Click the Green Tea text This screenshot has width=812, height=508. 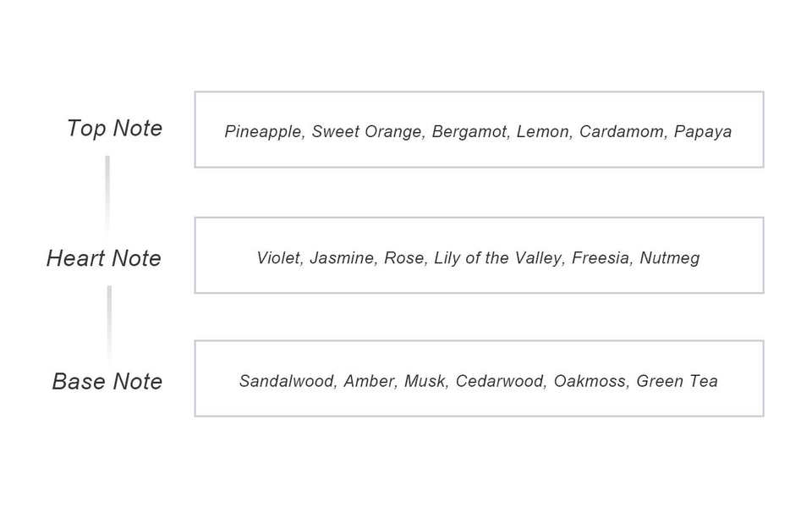[x=677, y=382]
